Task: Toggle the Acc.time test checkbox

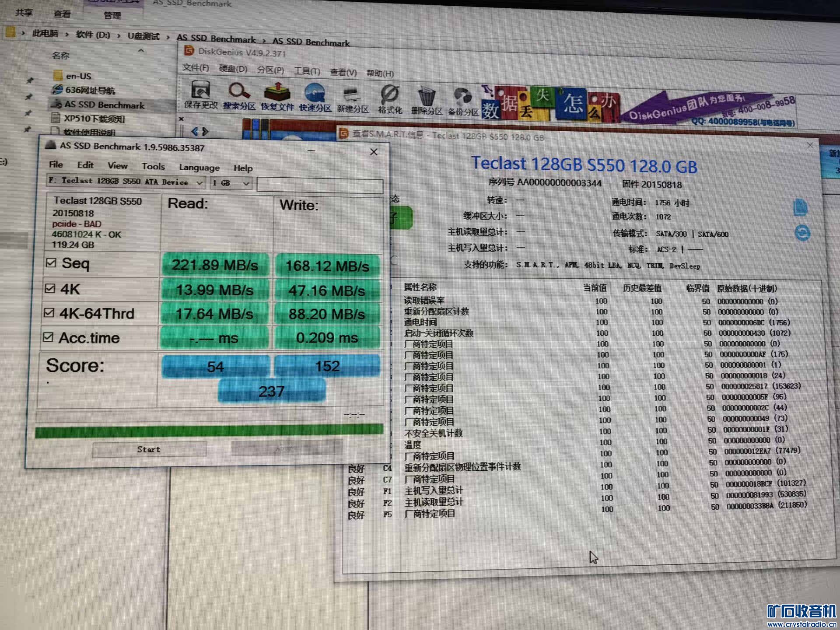Action: [x=49, y=337]
